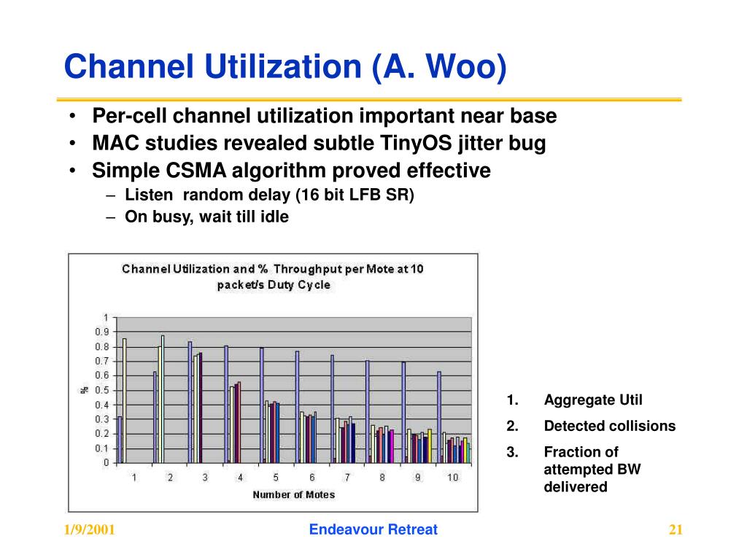Click the slide title 'Channel Utilization (A. Woo)'
The width and height of the screenshot is (747, 560).
click(285, 66)
